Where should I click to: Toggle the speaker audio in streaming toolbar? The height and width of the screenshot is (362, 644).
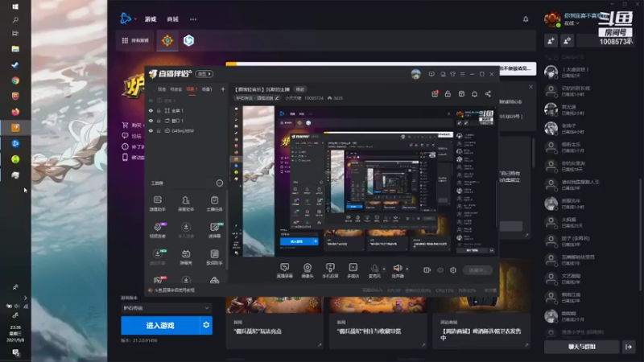tap(398, 270)
